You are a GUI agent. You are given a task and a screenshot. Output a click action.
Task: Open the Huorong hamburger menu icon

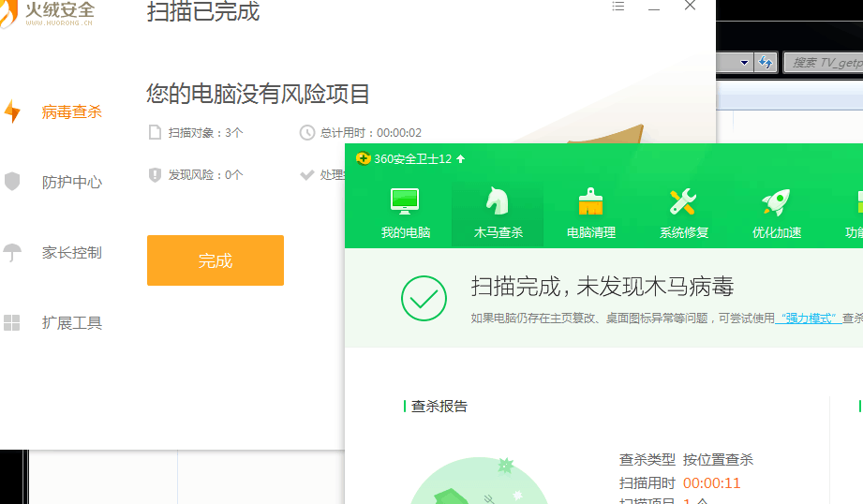pyautogui.click(x=617, y=6)
